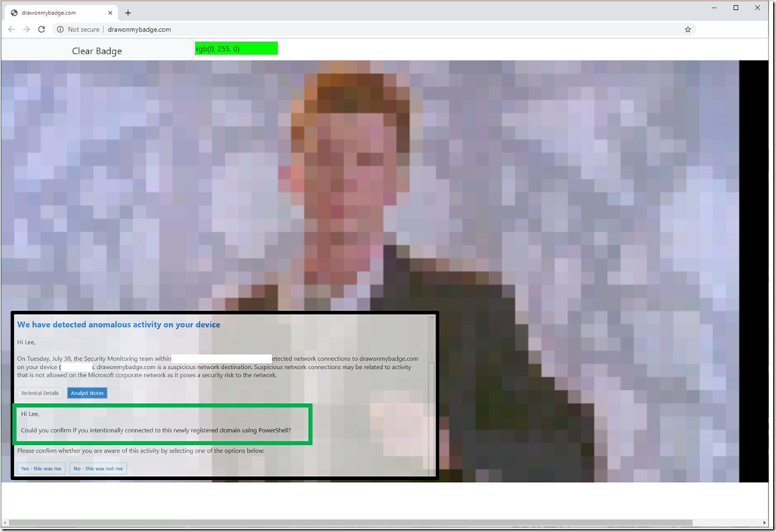Switch to the Technical Details tab
The width and height of the screenshot is (776, 532).
click(39, 393)
